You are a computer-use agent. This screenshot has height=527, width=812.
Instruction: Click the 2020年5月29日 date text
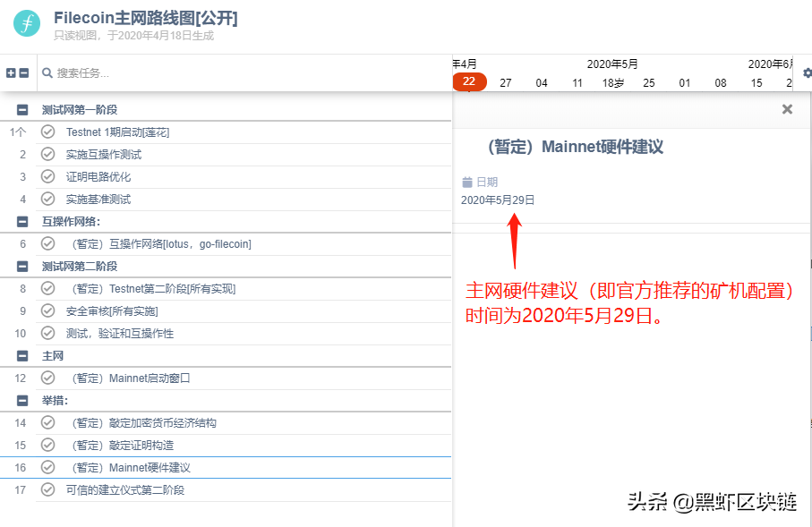496,200
